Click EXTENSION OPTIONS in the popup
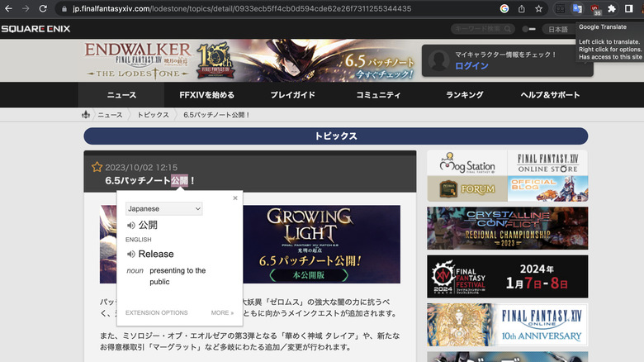The width and height of the screenshot is (644, 362). coord(157,312)
